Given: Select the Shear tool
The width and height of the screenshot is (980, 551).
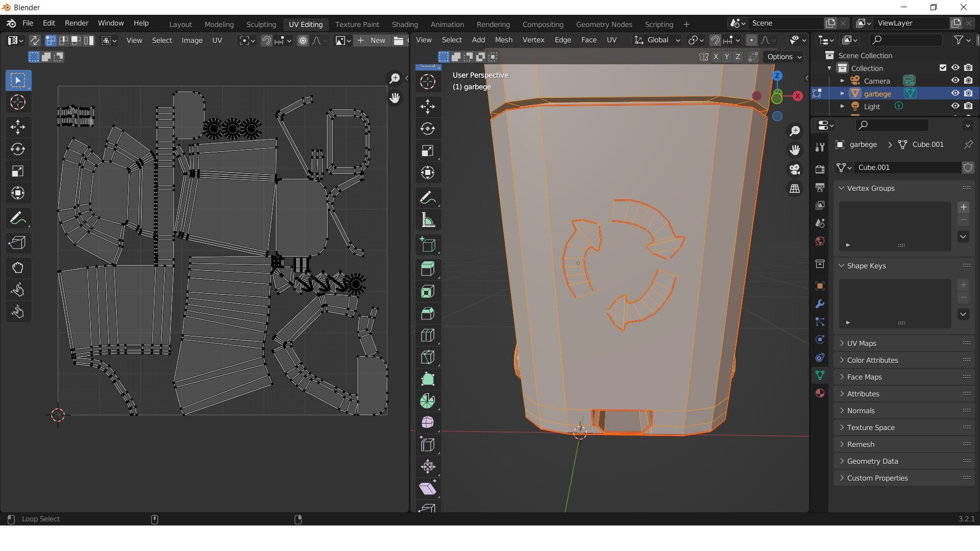Looking at the screenshot, I should [428, 488].
